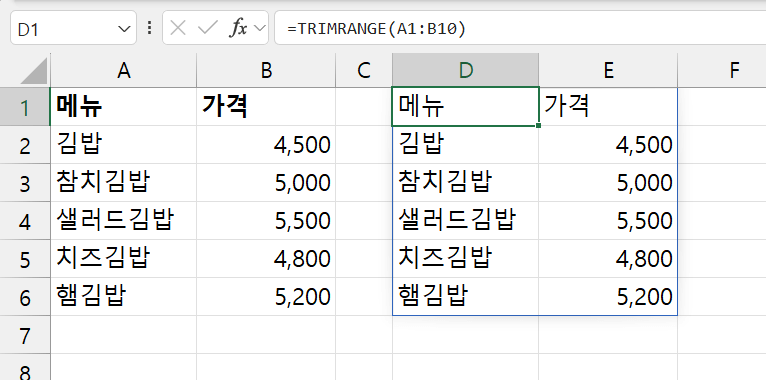Select column C header

[x=364, y=71]
